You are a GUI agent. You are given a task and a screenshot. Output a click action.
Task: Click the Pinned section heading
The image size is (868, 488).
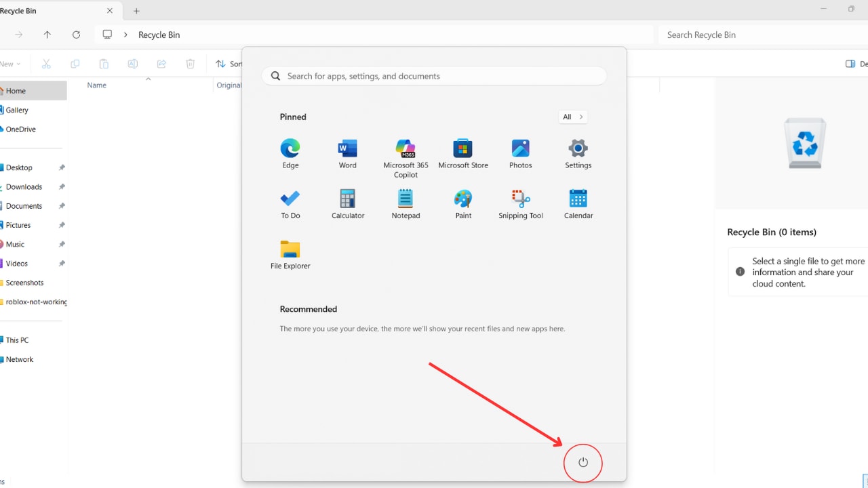coord(293,117)
